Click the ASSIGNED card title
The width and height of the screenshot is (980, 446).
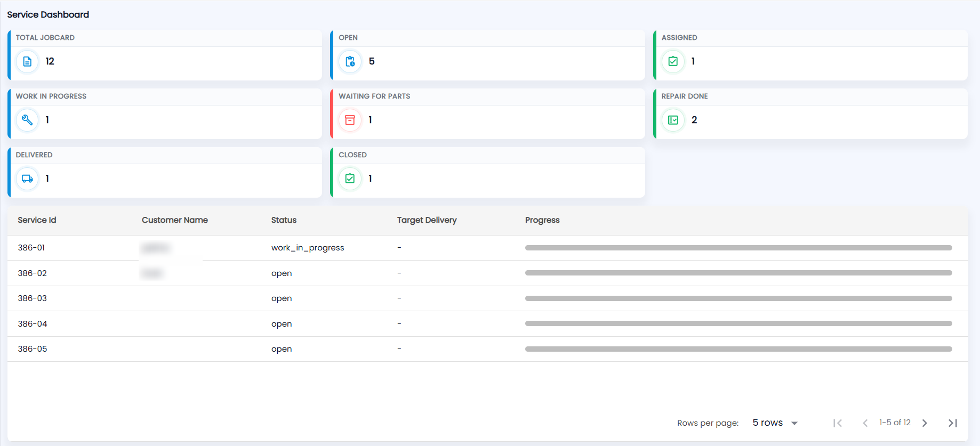pos(679,38)
